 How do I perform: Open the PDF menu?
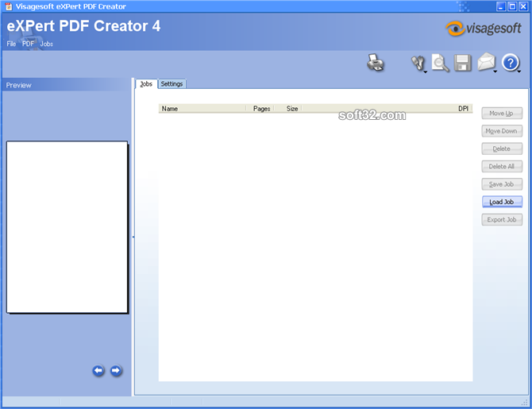[x=28, y=44]
